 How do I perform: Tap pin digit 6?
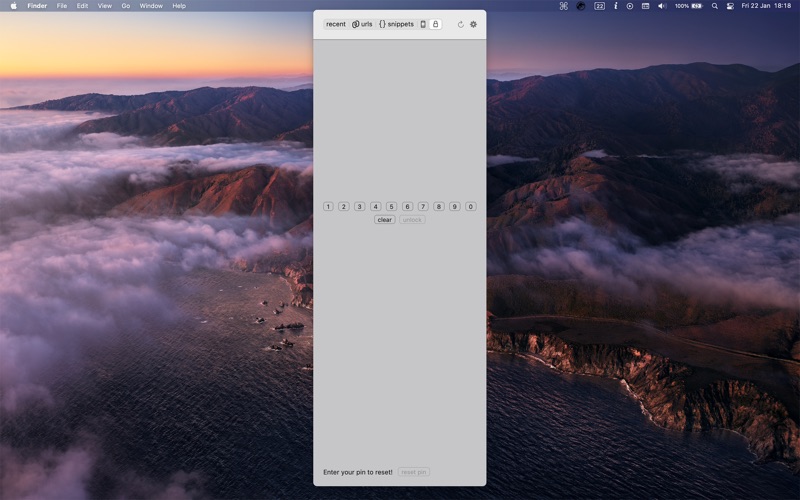407,207
